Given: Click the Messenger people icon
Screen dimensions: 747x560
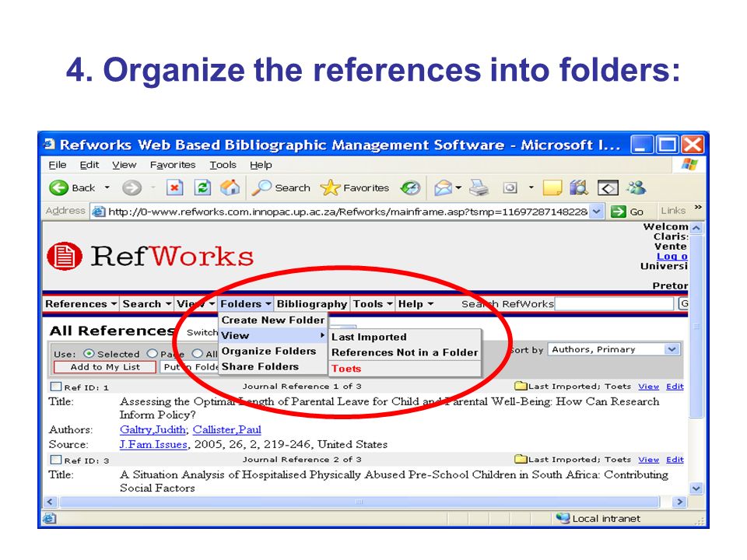Looking at the screenshot, I should point(636,187).
